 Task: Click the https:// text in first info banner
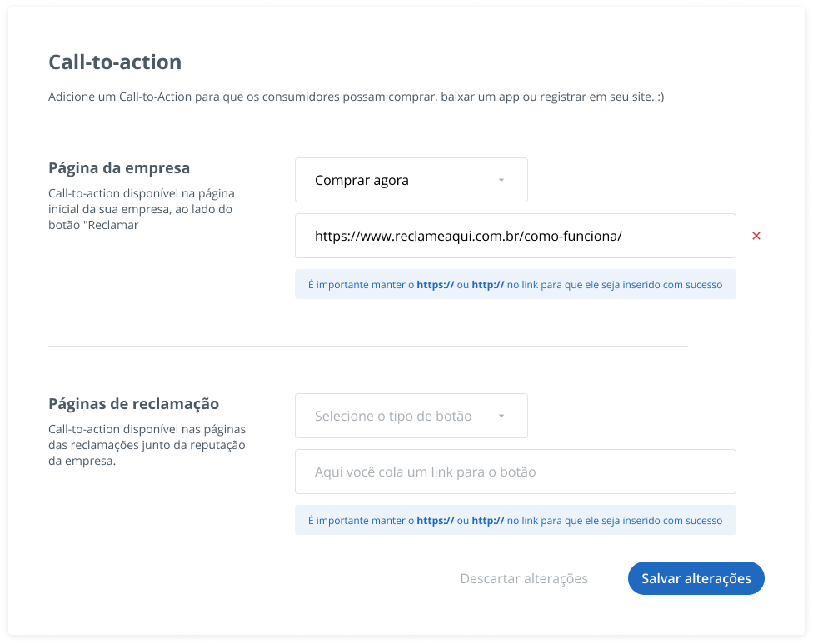(436, 285)
